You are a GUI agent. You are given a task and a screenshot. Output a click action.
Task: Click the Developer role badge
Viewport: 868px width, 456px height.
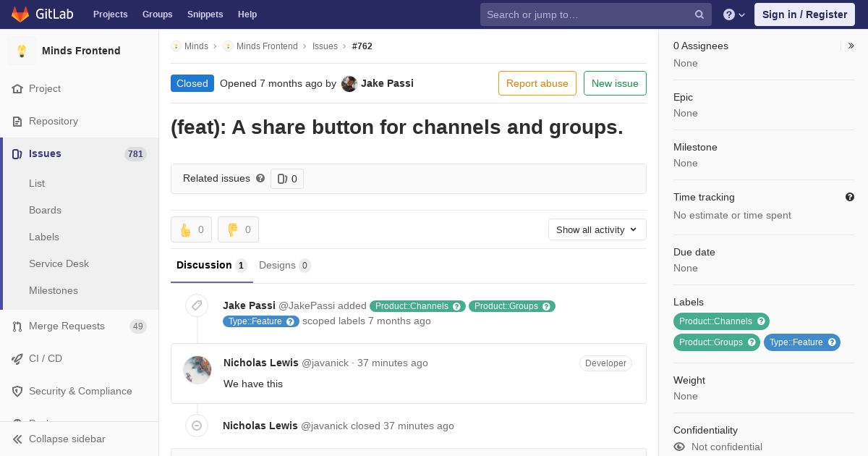605,363
